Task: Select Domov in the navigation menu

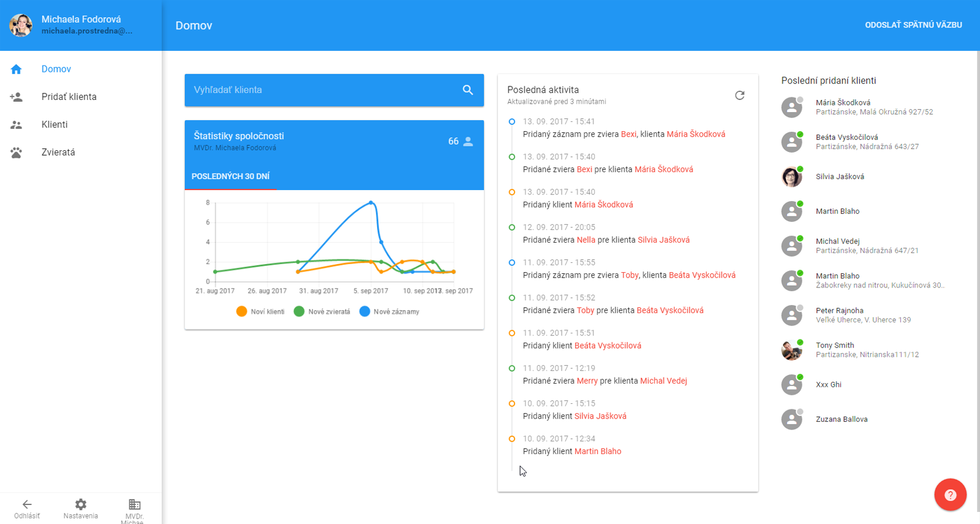Action: (x=81, y=69)
